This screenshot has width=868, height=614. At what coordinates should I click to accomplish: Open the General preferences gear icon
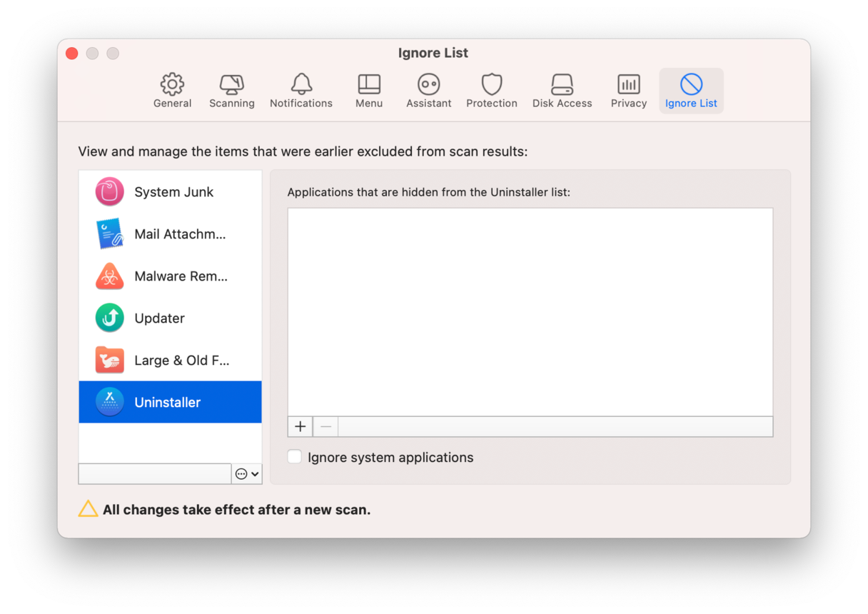(172, 84)
